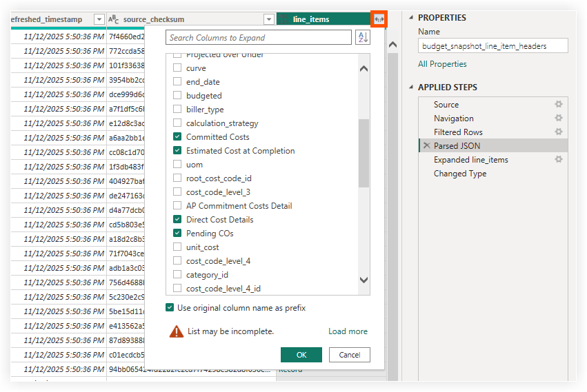This screenshot has width=587, height=392.
Task: Check the root_cost_code_id checkbox
Action: point(177,178)
